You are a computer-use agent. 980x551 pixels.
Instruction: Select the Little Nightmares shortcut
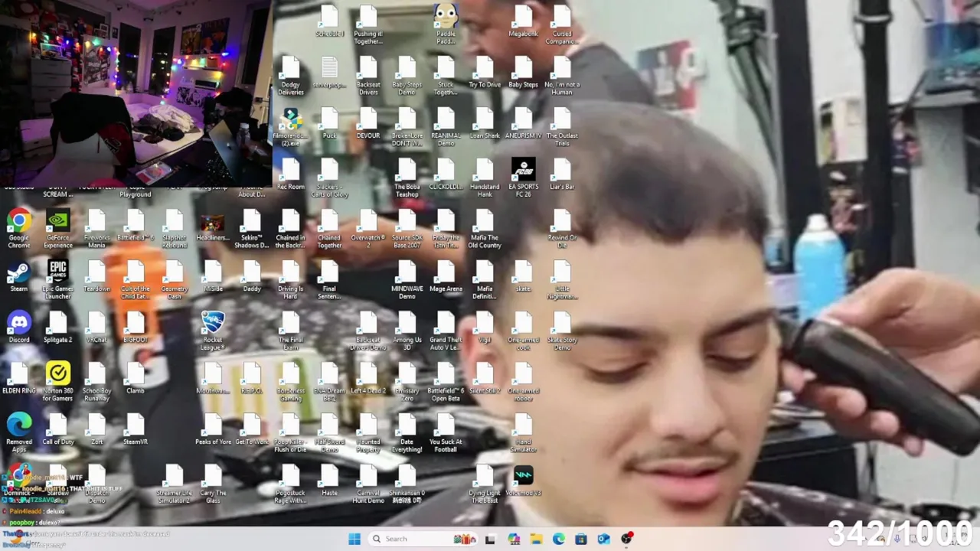pos(562,280)
